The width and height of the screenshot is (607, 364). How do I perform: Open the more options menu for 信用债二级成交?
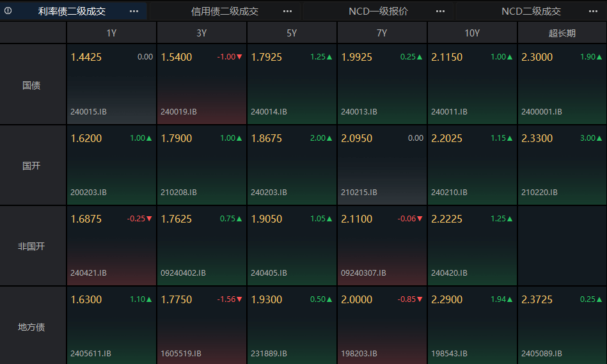pyautogui.click(x=287, y=12)
